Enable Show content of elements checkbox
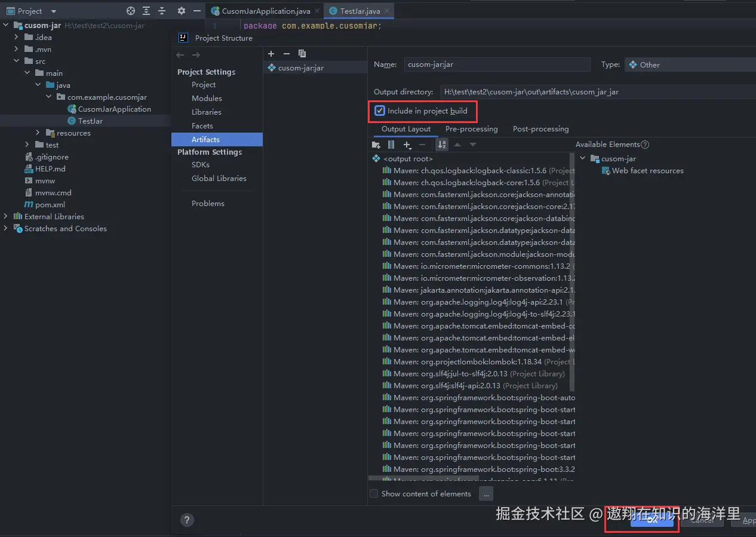This screenshot has width=756, height=537. click(374, 493)
